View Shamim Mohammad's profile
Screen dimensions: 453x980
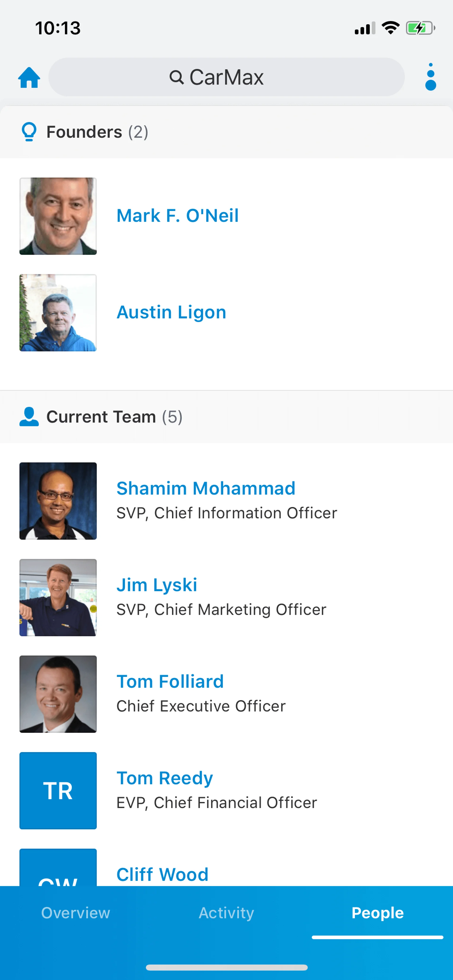coord(206,488)
